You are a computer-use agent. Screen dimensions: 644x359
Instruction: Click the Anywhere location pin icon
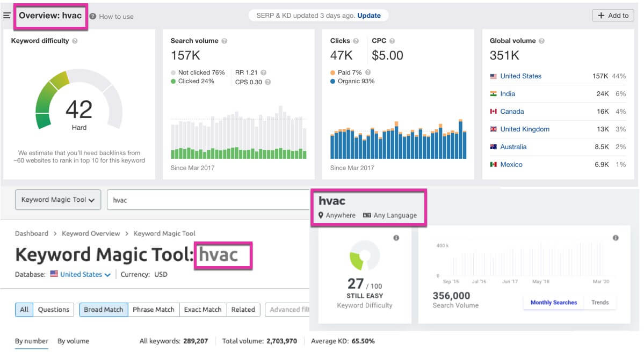[x=321, y=215]
